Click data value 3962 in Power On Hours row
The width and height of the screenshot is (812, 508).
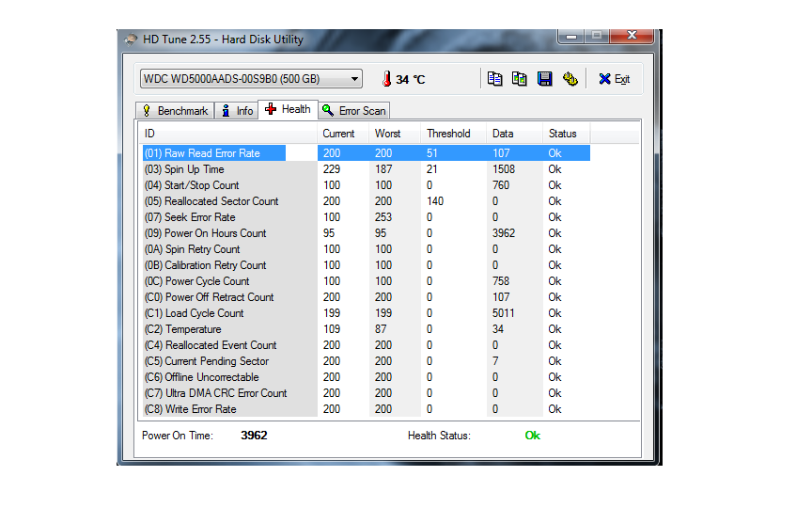coord(504,233)
